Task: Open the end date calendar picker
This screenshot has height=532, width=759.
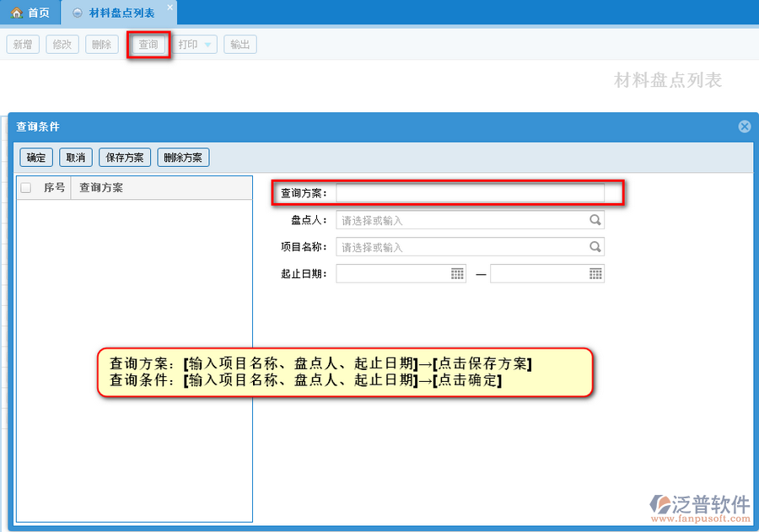Action: pos(595,274)
